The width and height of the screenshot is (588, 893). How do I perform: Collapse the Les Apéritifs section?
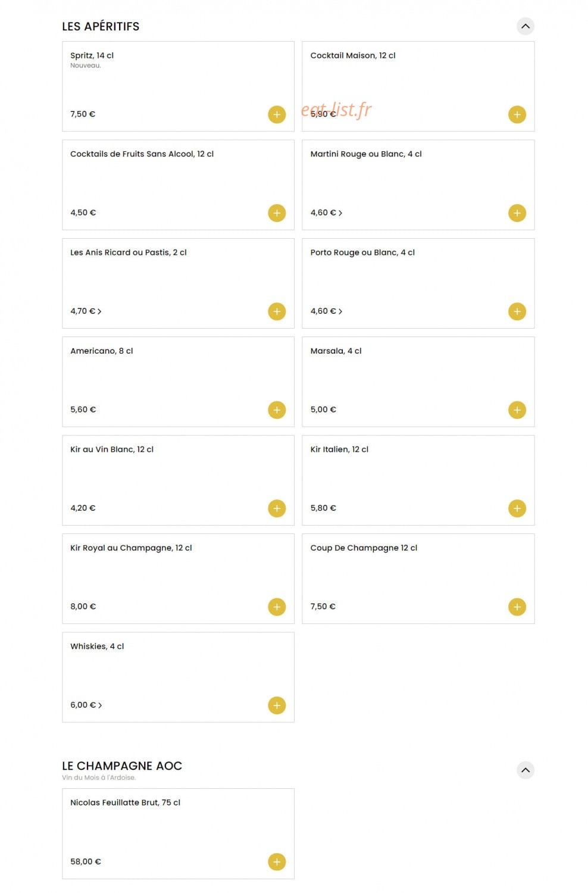525,26
